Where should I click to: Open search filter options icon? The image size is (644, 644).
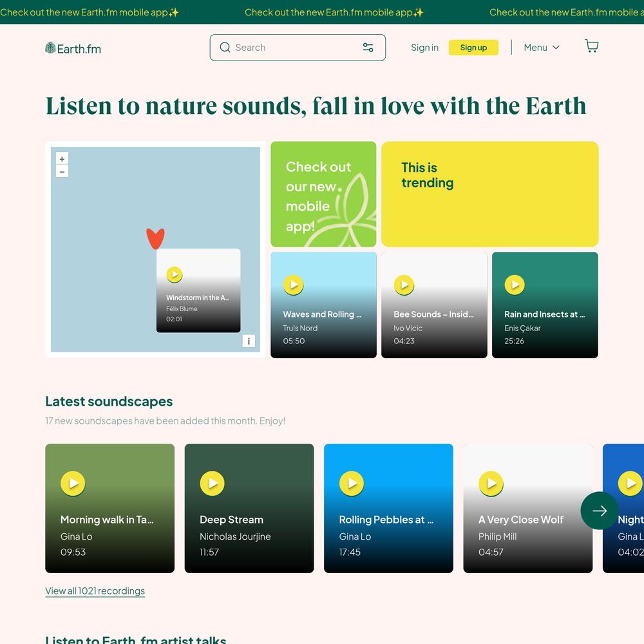pyautogui.click(x=368, y=48)
